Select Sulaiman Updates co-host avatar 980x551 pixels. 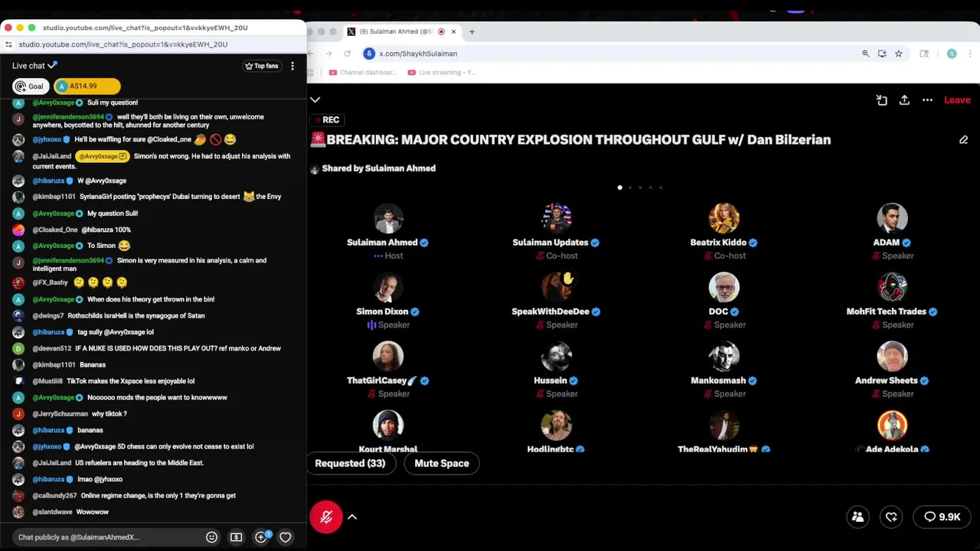click(x=557, y=218)
